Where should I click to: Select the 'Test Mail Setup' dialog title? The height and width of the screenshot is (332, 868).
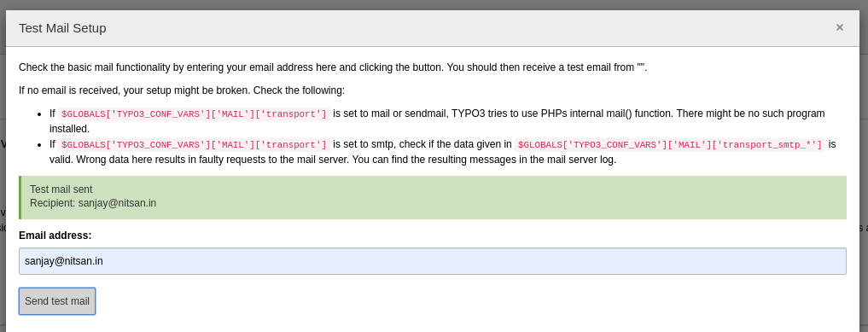point(62,28)
